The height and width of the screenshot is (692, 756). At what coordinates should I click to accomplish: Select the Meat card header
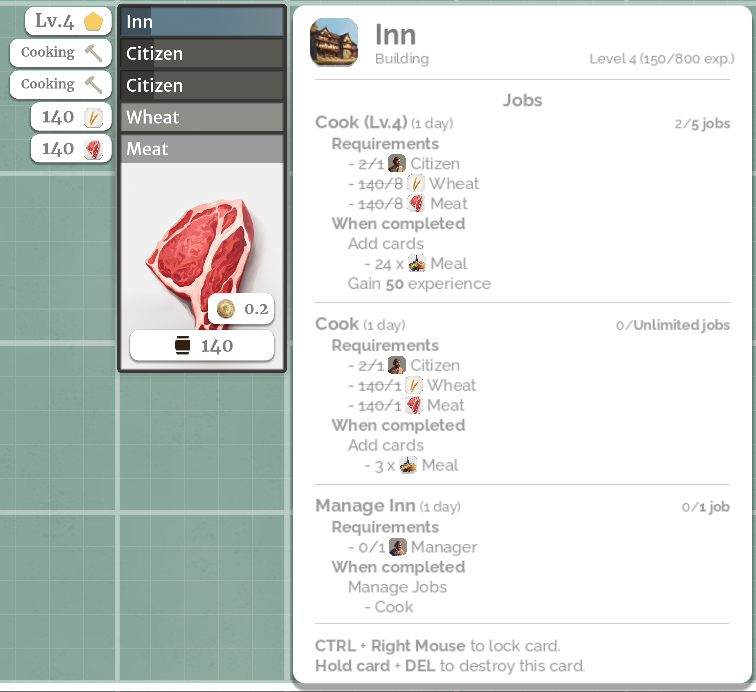tap(202, 149)
